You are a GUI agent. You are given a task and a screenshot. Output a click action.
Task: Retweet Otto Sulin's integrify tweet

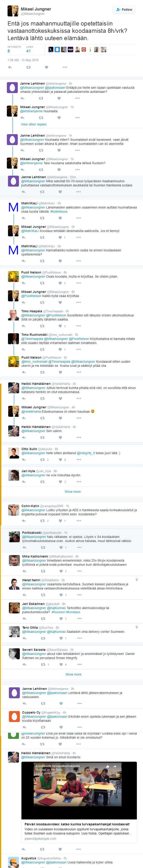[42, 460]
